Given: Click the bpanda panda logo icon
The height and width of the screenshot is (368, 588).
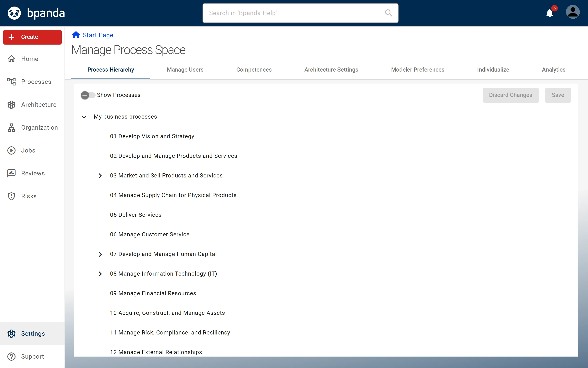Looking at the screenshot, I should (x=14, y=13).
